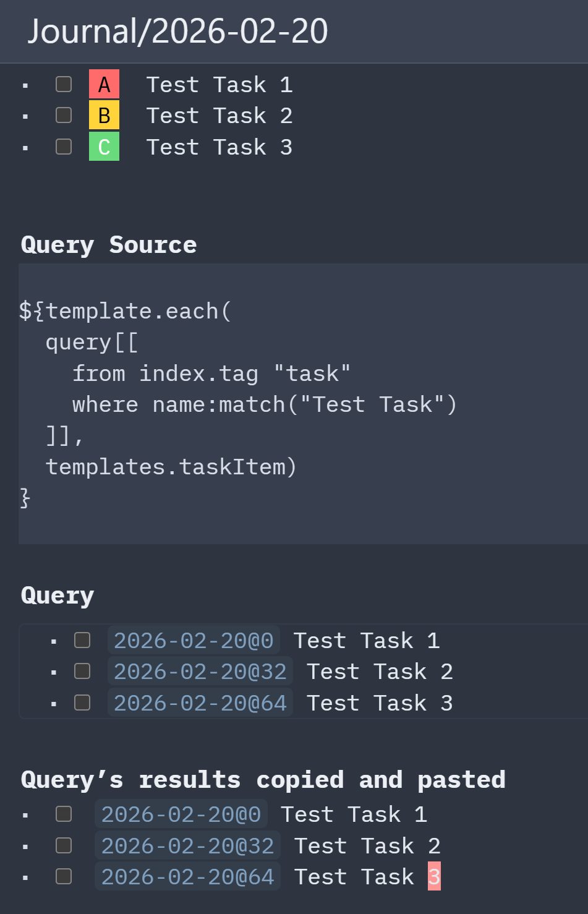Check Test Task 2 in copied and pasted list

tap(64, 845)
